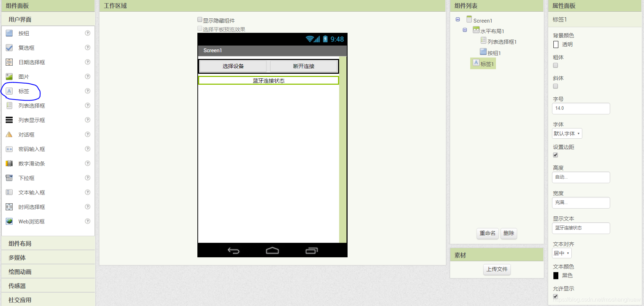Screen dimensions: 644x306
Task: Open help for Web浏览框 component
Action: pos(88,221)
